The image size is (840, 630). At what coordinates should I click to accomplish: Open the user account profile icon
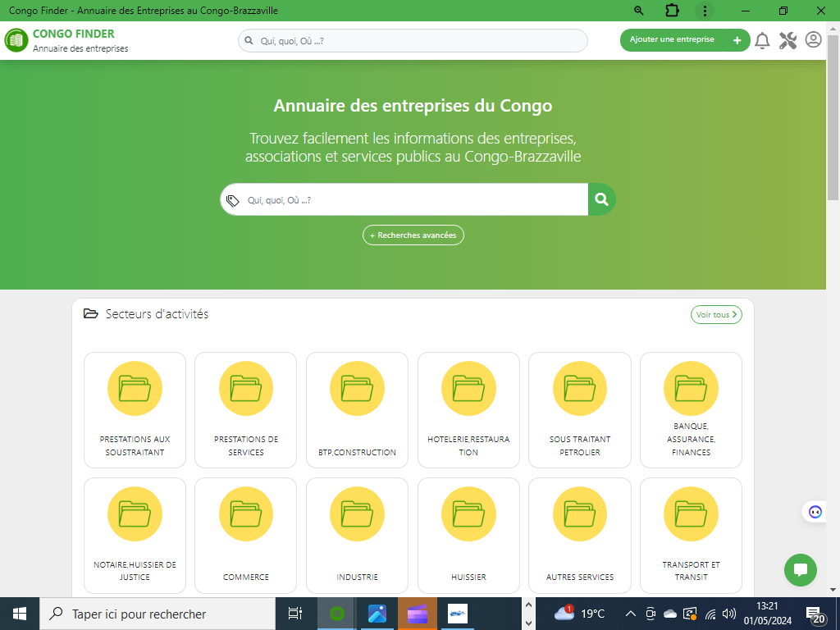click(x=813, y=39)
